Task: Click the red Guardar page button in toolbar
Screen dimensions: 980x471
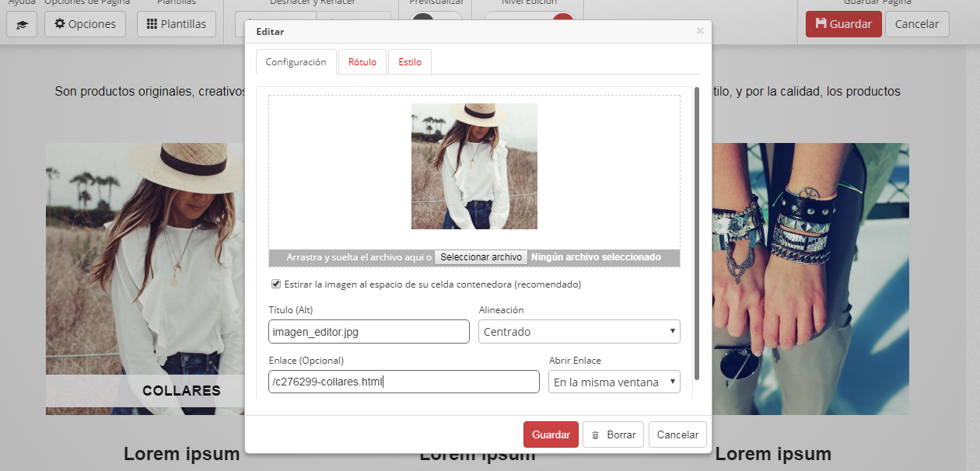Action: click(843, 24)
